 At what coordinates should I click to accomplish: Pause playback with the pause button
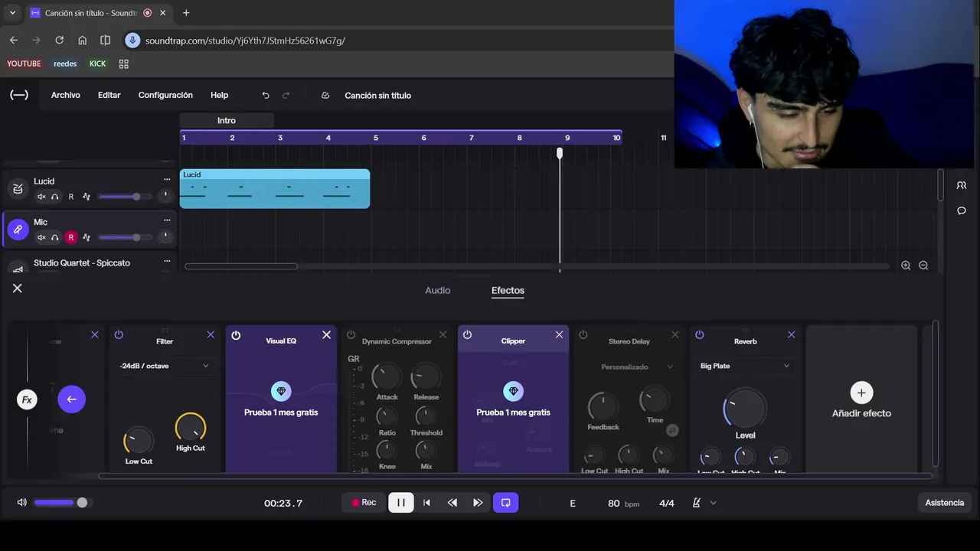[x=401, y=503]
